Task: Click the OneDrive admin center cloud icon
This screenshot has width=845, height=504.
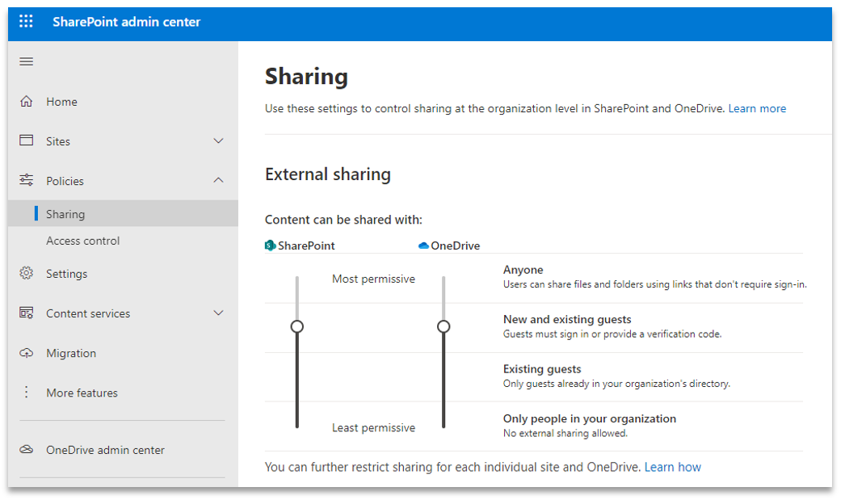Action: pyautogui.click(x=27, y=450)
